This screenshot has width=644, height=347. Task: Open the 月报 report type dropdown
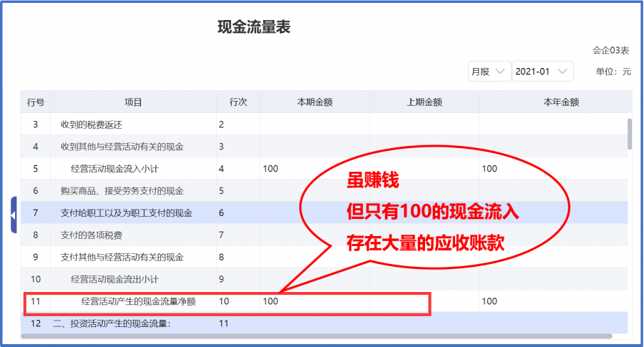click(x=489, y=72)
